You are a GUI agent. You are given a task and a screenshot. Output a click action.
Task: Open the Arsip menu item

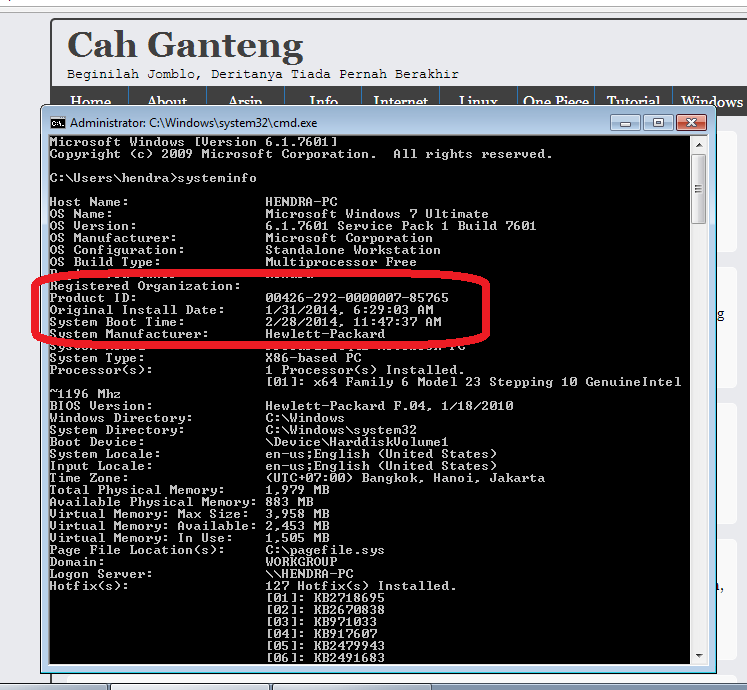(245, 101)
